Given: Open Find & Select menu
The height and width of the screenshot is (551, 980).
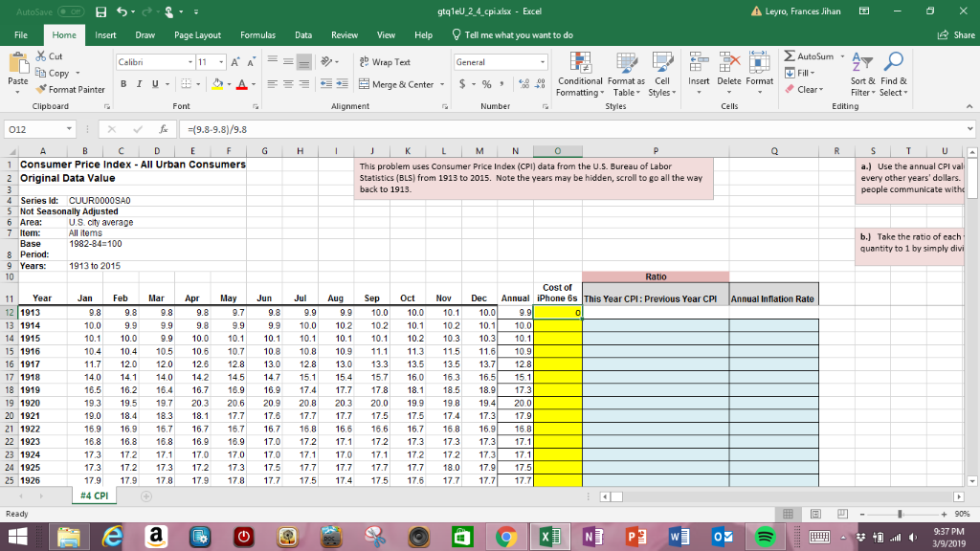Looking at the screenshot, I should (x=894, y=75).
